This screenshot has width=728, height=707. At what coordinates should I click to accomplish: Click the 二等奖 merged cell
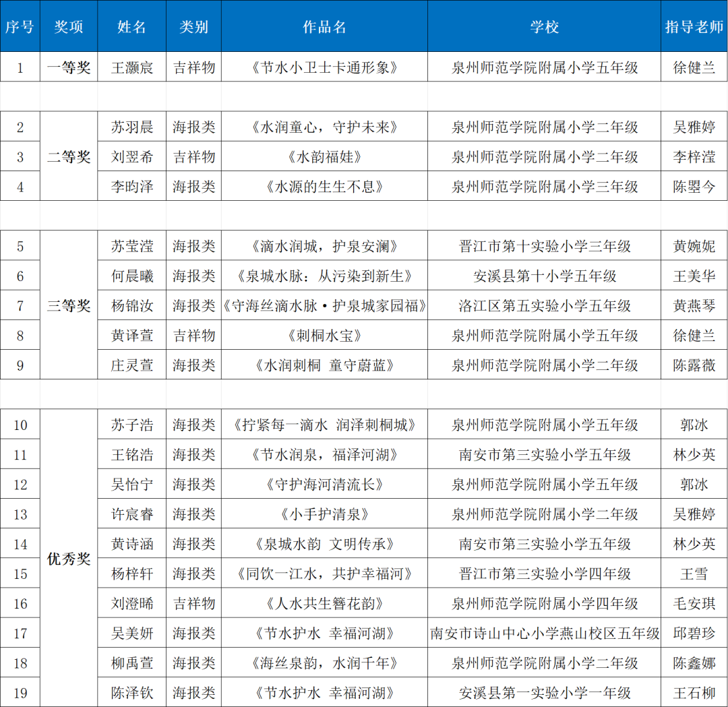[69, 157]
